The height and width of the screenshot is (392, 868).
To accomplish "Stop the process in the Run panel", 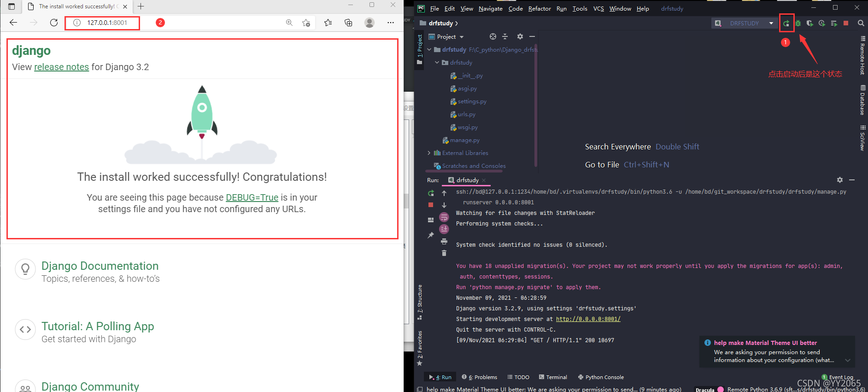I will coord(431,205).
